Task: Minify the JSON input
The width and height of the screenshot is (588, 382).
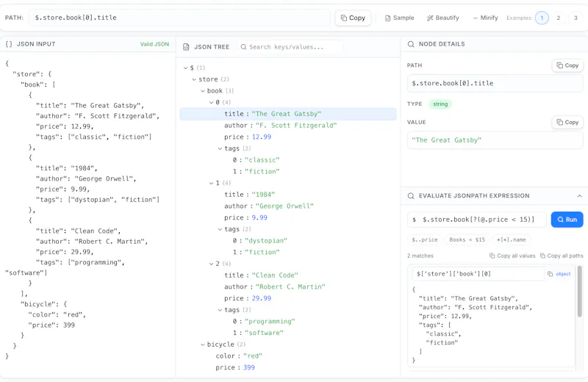Action: 485,18
